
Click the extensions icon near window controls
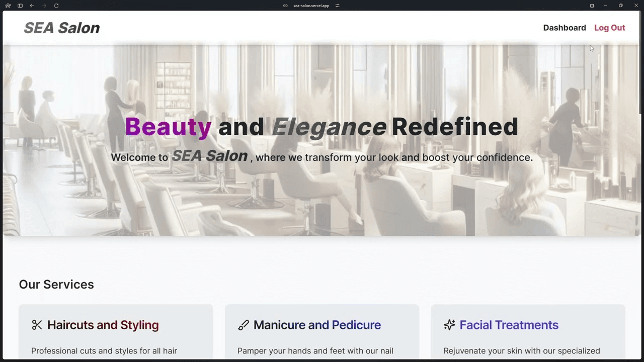(x=592, y=6)
